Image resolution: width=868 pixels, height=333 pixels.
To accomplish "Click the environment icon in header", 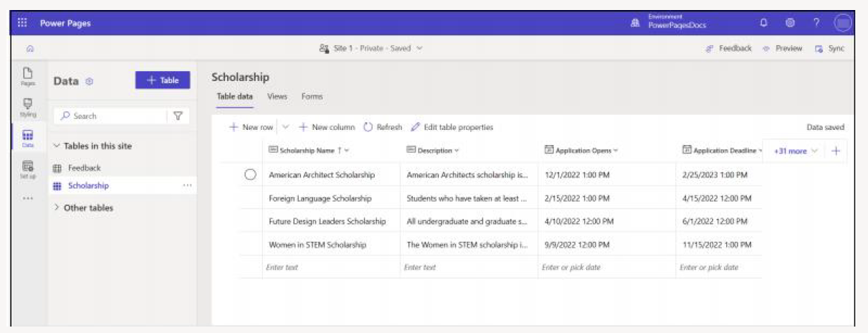I will pos(635,24).
